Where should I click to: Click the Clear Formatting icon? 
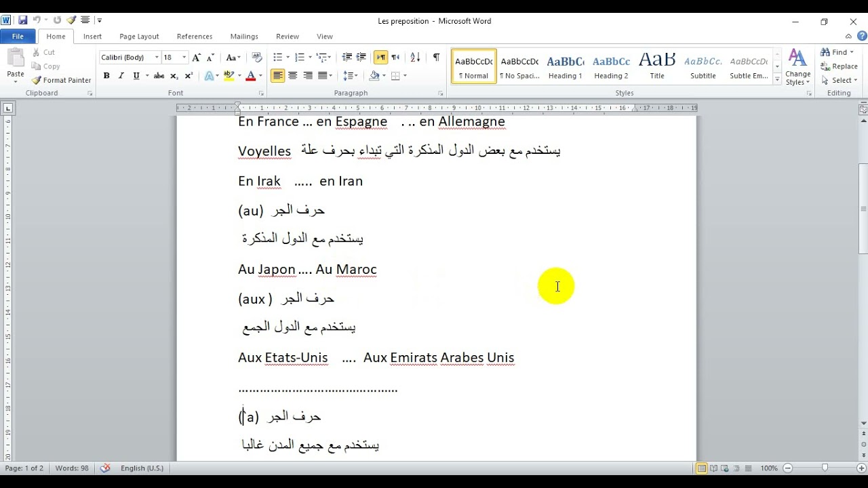pyautogui.click(x=257, y=58)
